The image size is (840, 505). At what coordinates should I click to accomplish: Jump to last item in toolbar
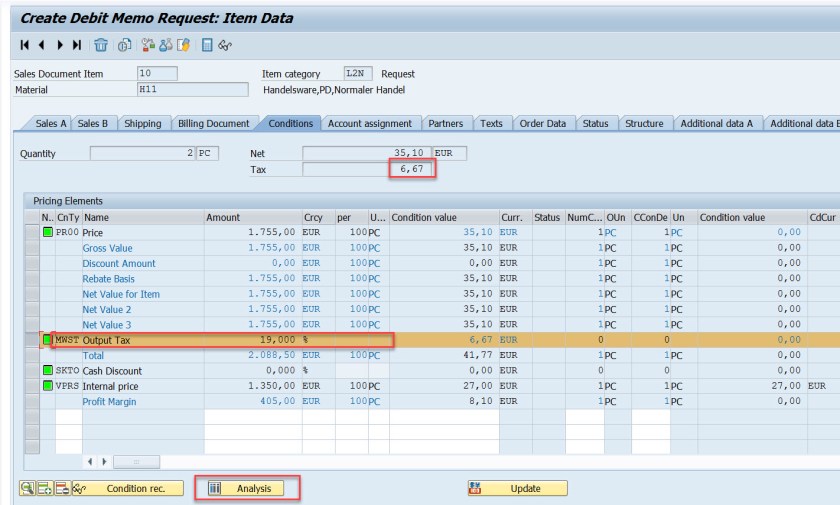pos(77,45)
